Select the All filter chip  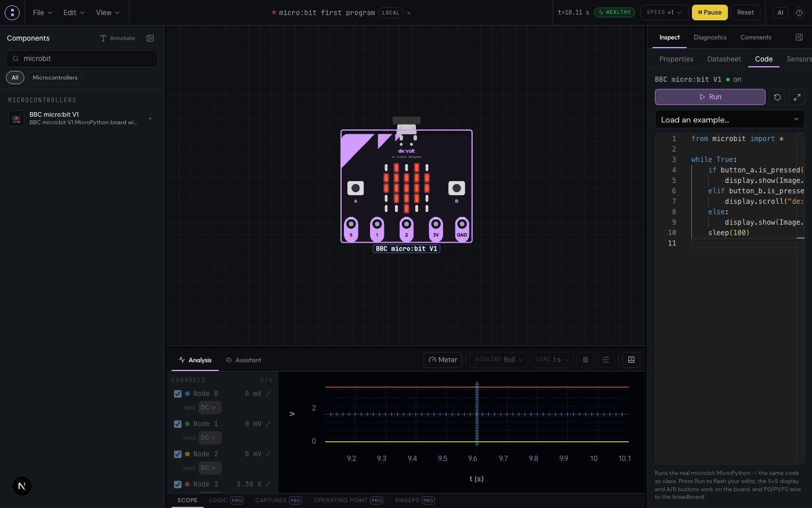coord(15,78)
